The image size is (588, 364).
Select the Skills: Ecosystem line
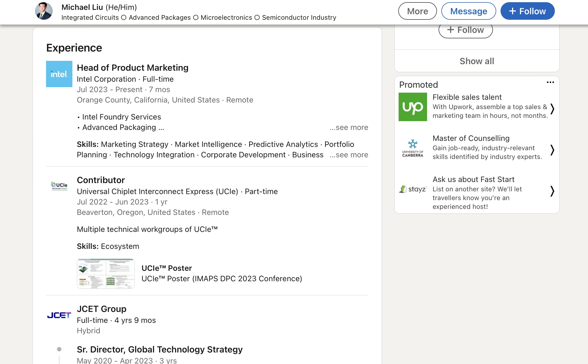click(x=108, y=246)
